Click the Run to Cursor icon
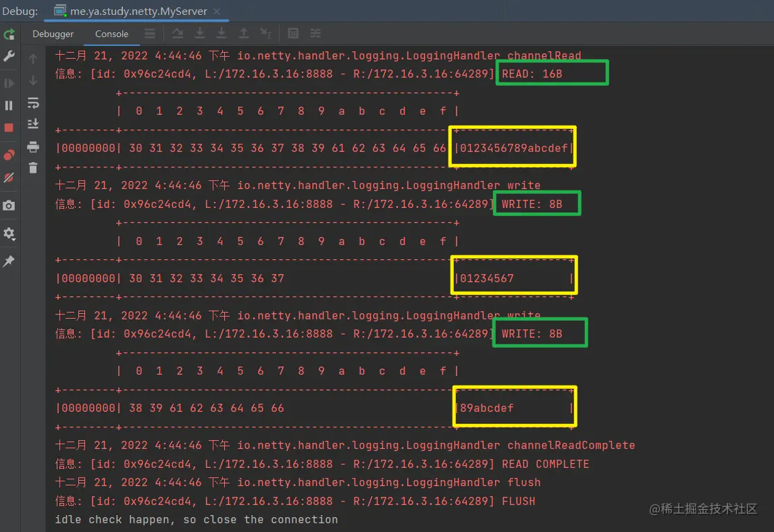 (x=265, y=34)
